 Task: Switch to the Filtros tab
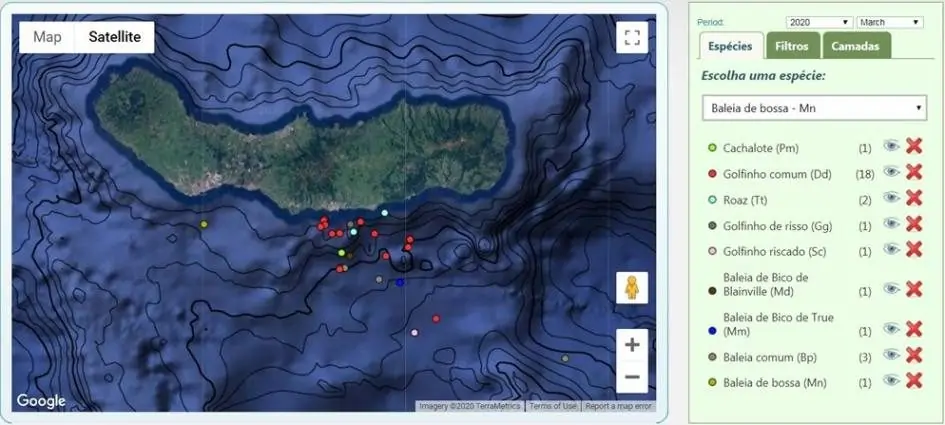pos(793,46)
